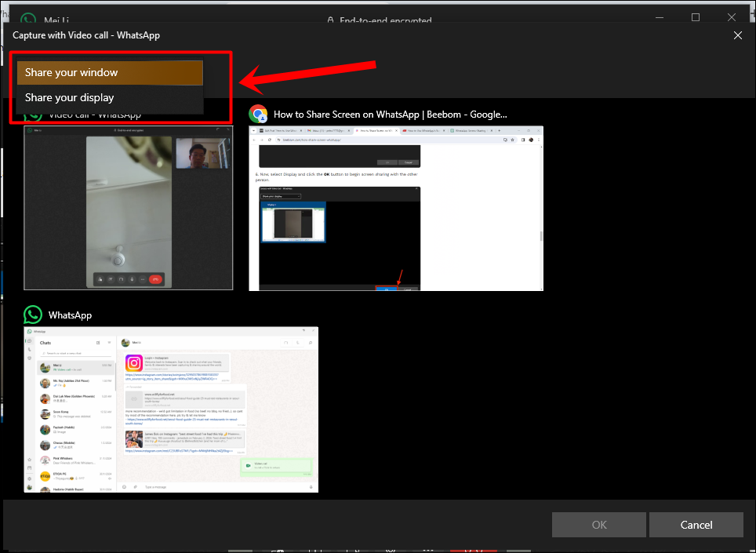Viewport: 756px width, 553px height.
Task: Open the more options dots in the call control bar
Action: 142,279
